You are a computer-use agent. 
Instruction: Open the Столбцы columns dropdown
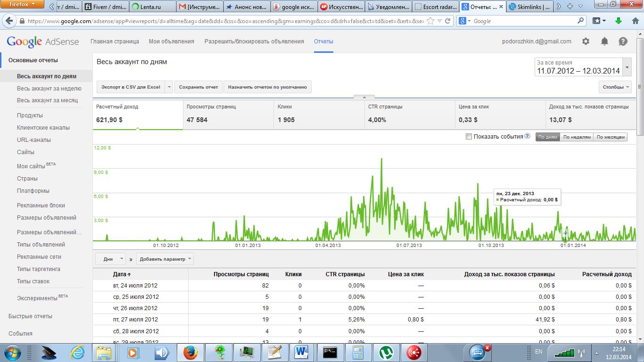(616, 87)
